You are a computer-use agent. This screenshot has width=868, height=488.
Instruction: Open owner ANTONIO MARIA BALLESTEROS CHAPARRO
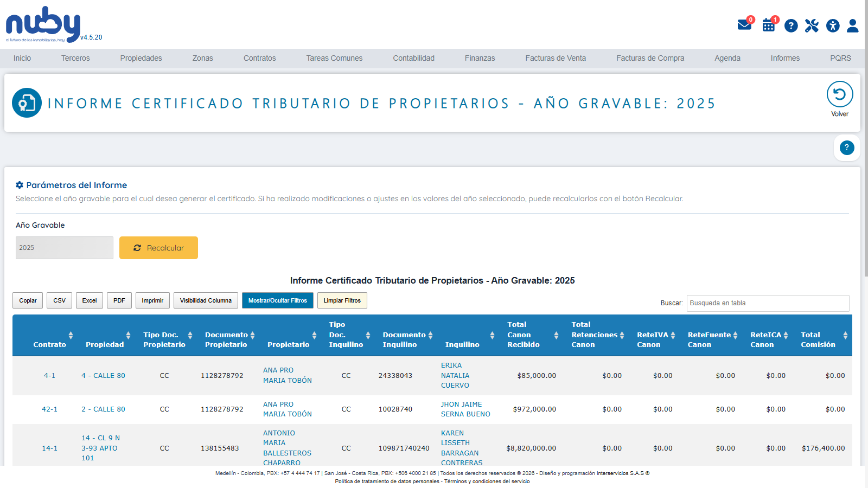click(288, 448)
